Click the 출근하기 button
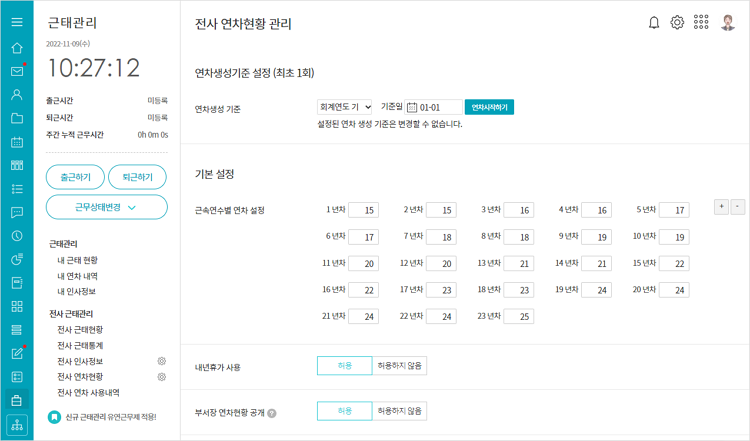The image size is (750, 441). tap(75, 177)
